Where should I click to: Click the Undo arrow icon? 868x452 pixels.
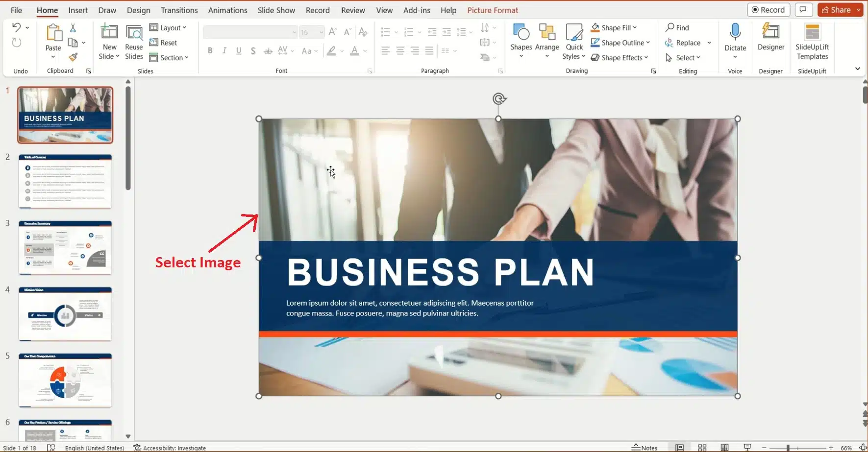pyautogui.click(x=16, y=27)
